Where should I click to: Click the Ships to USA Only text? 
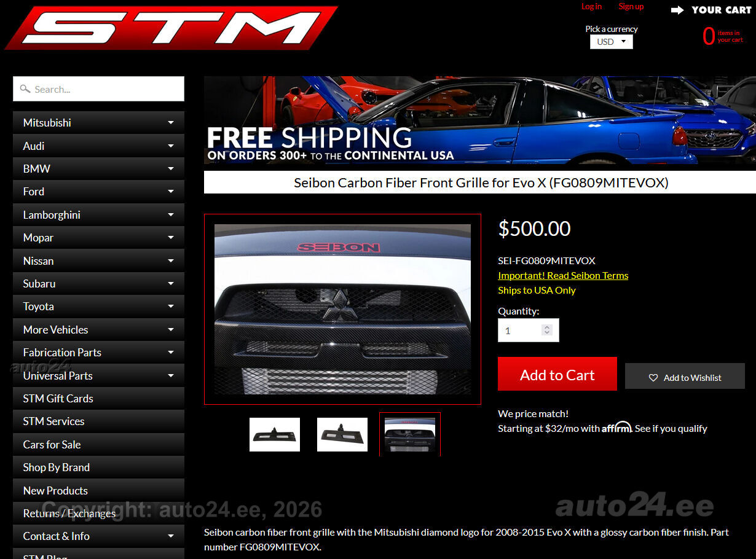click(537, 290)
